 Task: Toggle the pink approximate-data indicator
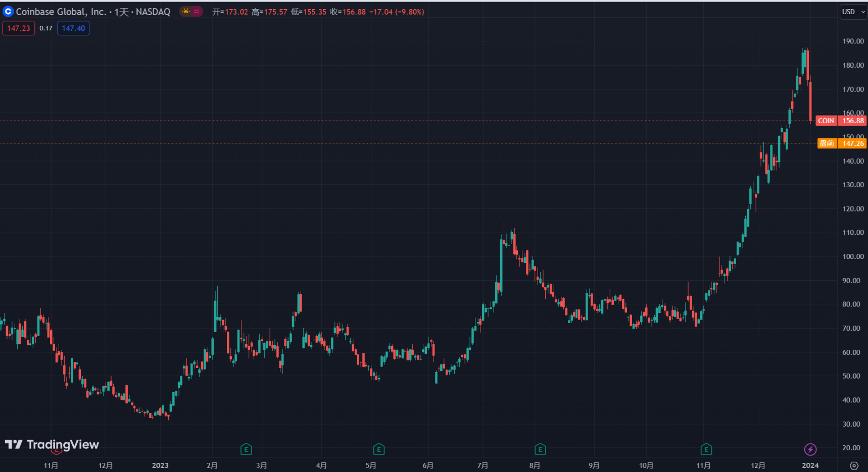pyautogui.click(x=197, y=11)
